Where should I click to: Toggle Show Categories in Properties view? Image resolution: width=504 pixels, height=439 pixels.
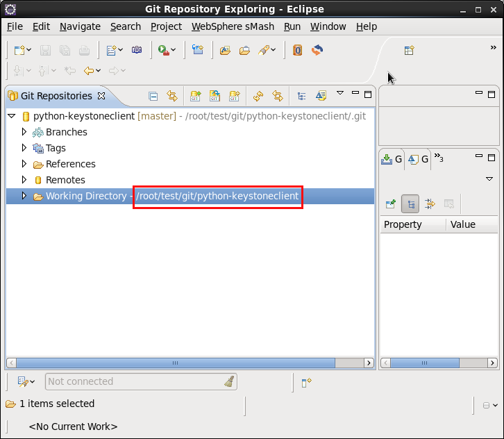point(410,204)
